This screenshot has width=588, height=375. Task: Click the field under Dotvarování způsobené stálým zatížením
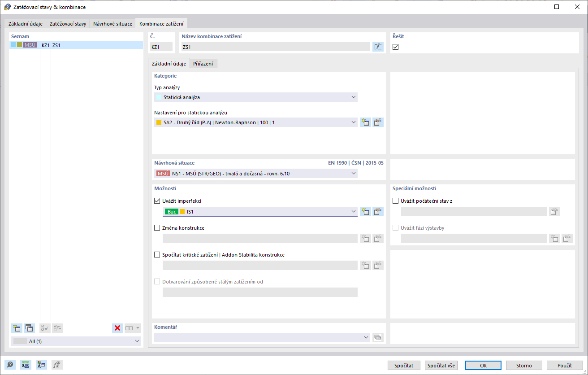point(260,292)
